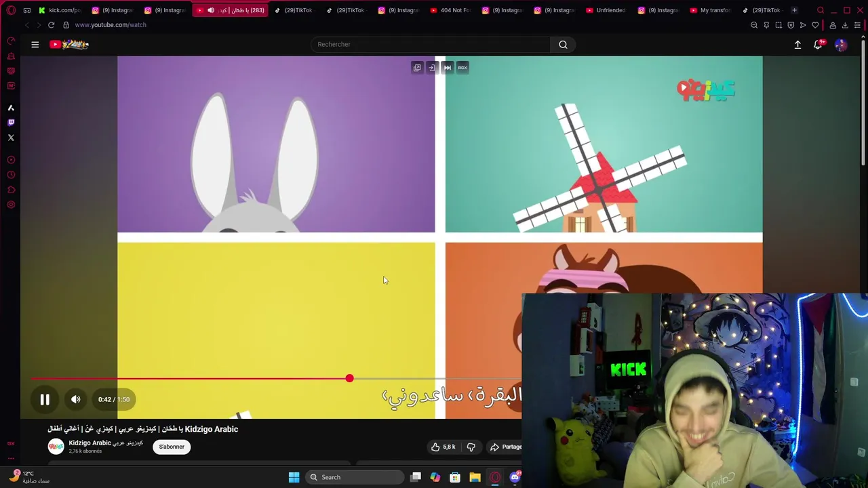The width and height of the screenshot is (868, 488).
Task: Open X (Twitter) panel in sidebar
Action: [x=11, y=138]
